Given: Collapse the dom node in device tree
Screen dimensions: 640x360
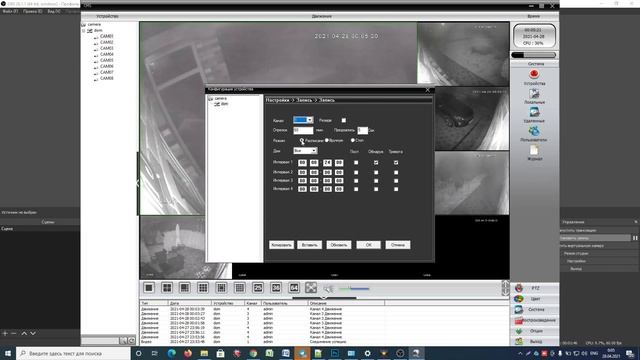Looking at the screenshot, I should point(84,31).
